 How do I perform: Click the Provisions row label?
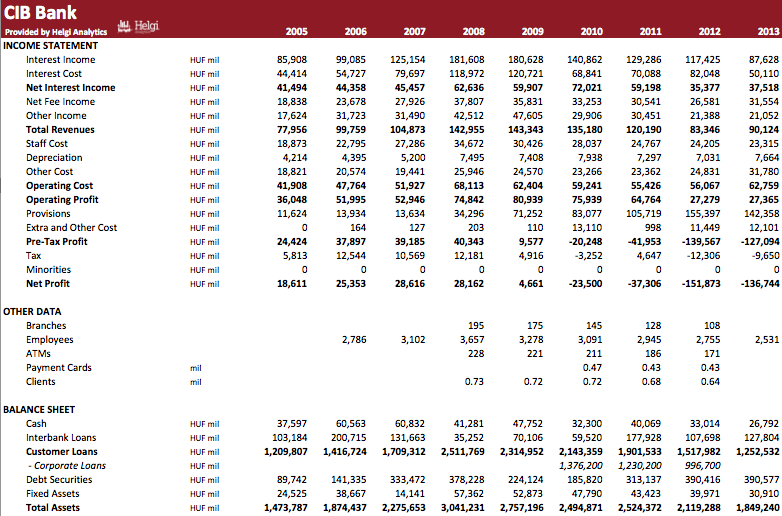[48, 213]
